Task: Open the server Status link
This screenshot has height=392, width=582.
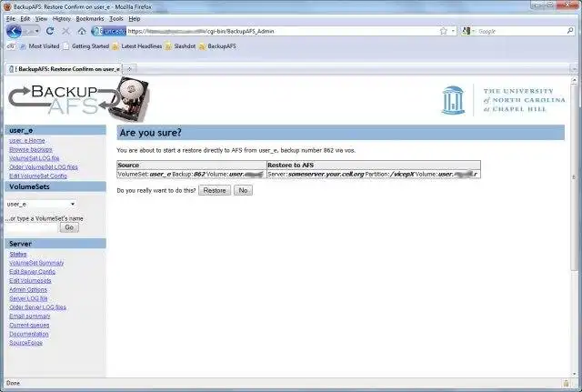Action: coord(18,255)
